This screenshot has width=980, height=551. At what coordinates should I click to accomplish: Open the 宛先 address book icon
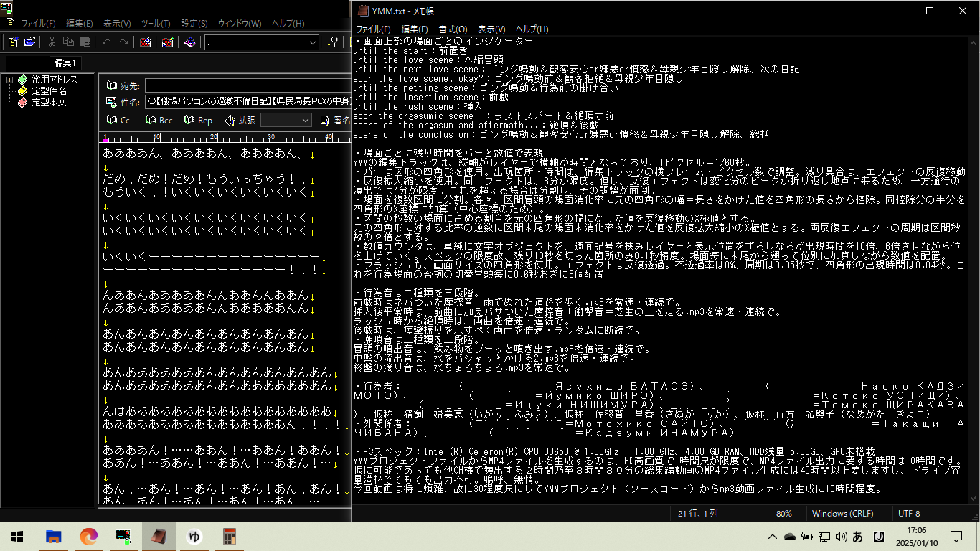111,86
